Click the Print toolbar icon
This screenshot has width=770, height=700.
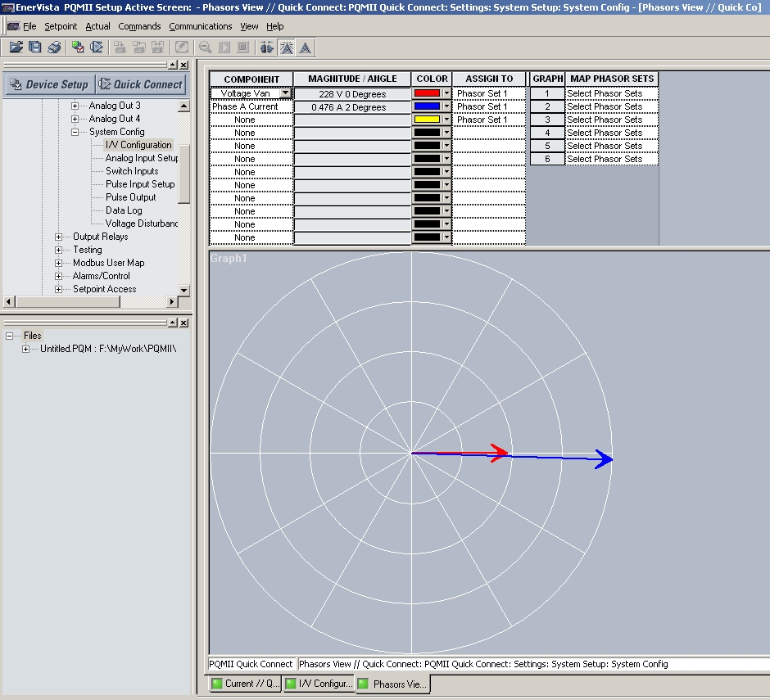pyautogui.click(x=54, y=47)
